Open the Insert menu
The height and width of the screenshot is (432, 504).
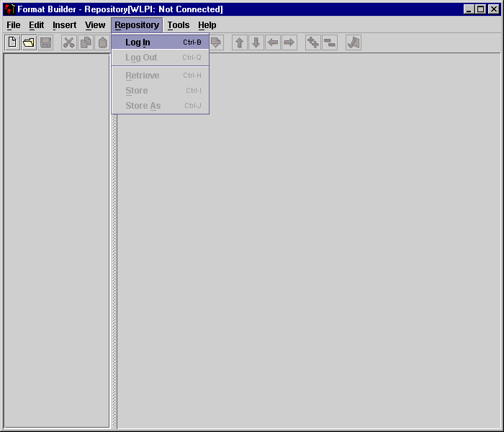[x=65, y=25]
